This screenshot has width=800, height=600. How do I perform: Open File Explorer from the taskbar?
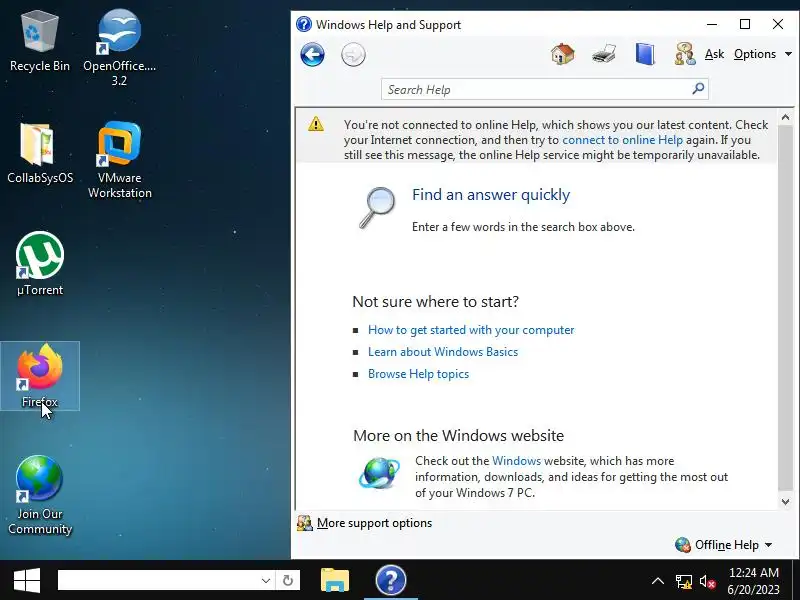[335, 580]
